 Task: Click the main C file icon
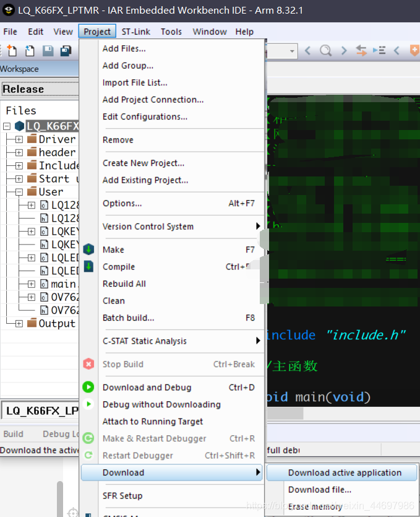(44, 284)
